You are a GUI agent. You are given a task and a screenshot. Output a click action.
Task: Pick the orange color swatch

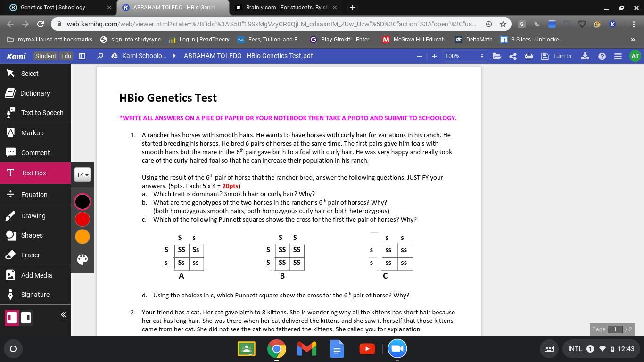coord(83,237)
